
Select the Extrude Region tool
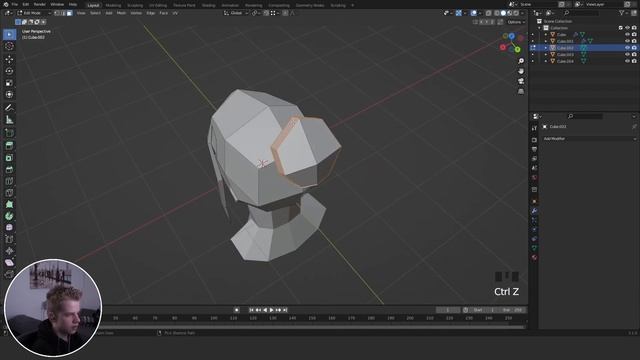[9, 146]
